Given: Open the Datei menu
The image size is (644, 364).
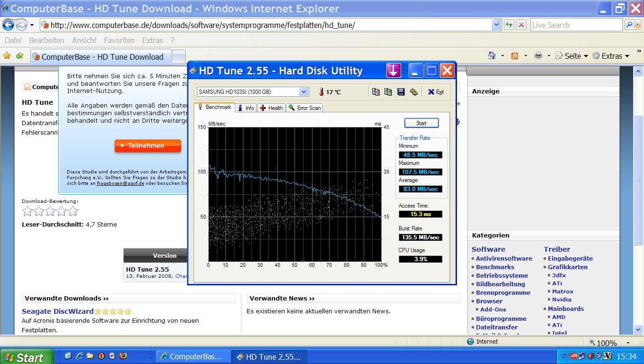Looking at the screenshot, I should pyautogui.click(x=13, y=41).
